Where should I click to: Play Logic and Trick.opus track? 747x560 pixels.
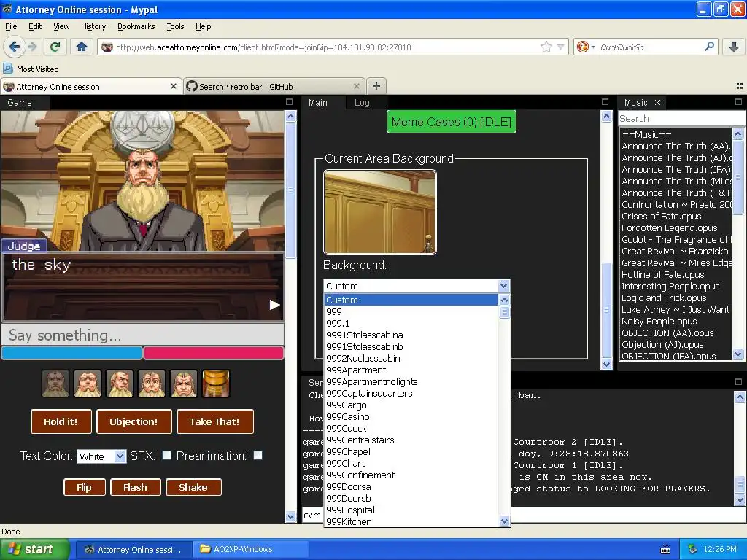[x=664, y=297]
